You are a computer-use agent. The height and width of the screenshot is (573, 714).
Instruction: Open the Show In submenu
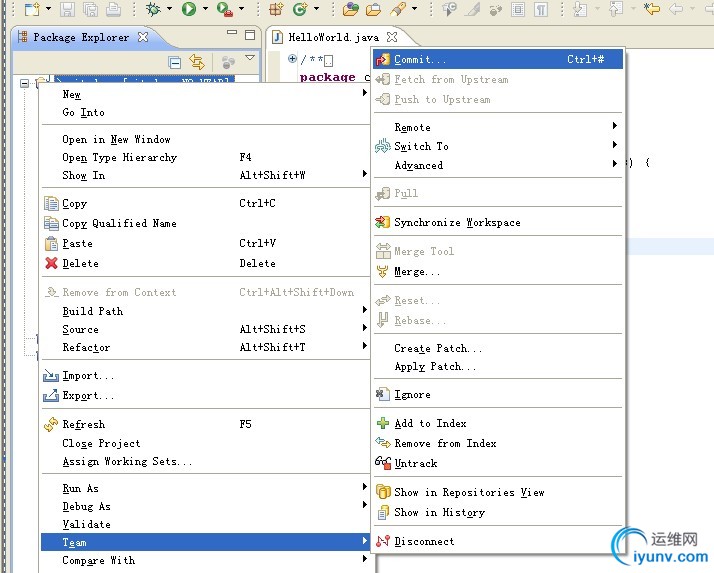click(205, 175)
